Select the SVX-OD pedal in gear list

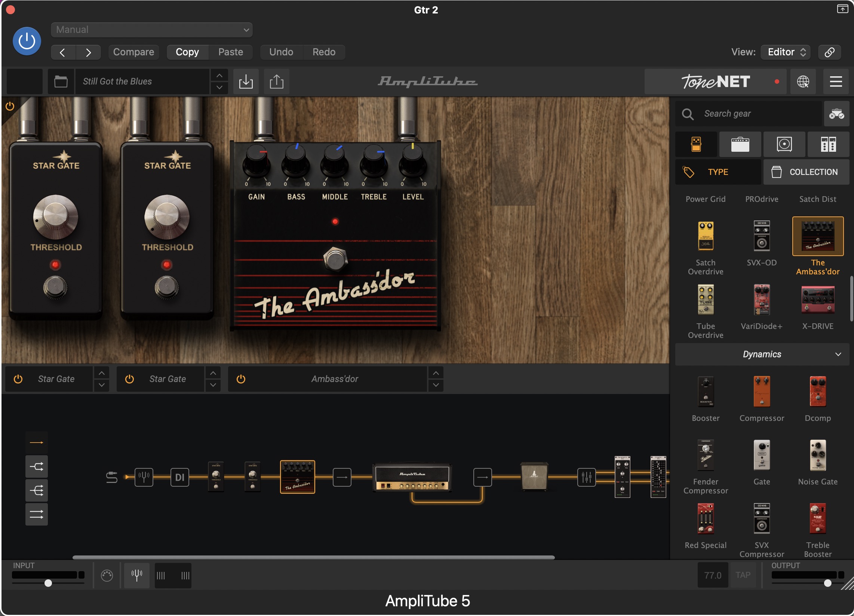761,237
